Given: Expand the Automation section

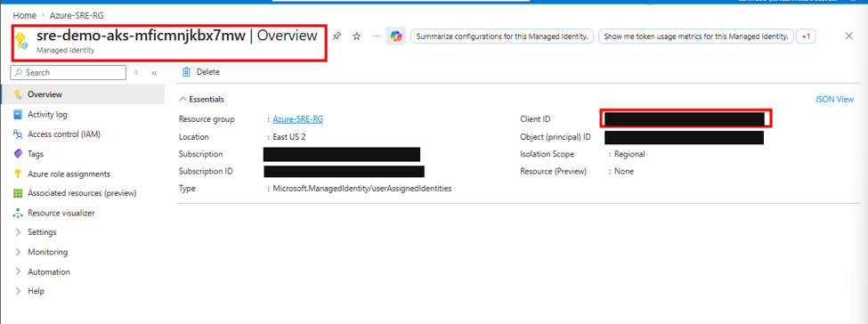Looking at the screenshot, I should coord(49,272).
